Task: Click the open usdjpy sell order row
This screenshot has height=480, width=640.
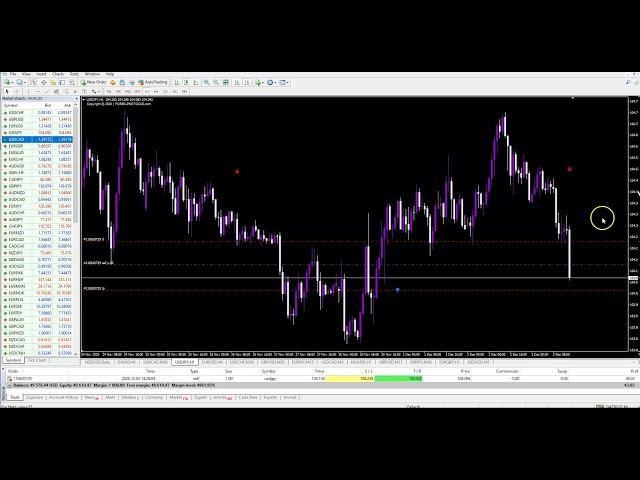Action: (x=200, y=378)
